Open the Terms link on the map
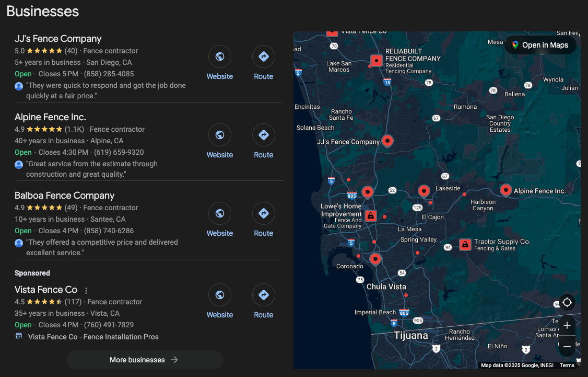 click(567, 365)
